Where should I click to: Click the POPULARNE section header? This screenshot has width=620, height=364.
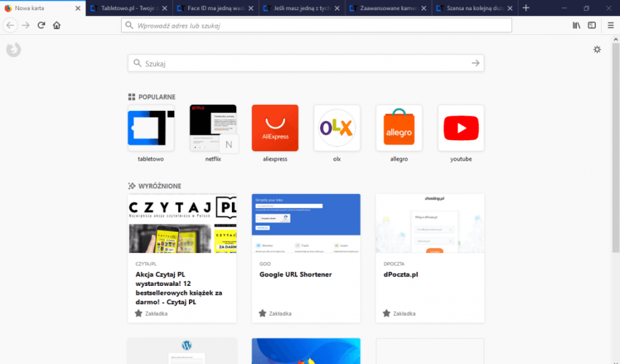[x=152, y=97]
